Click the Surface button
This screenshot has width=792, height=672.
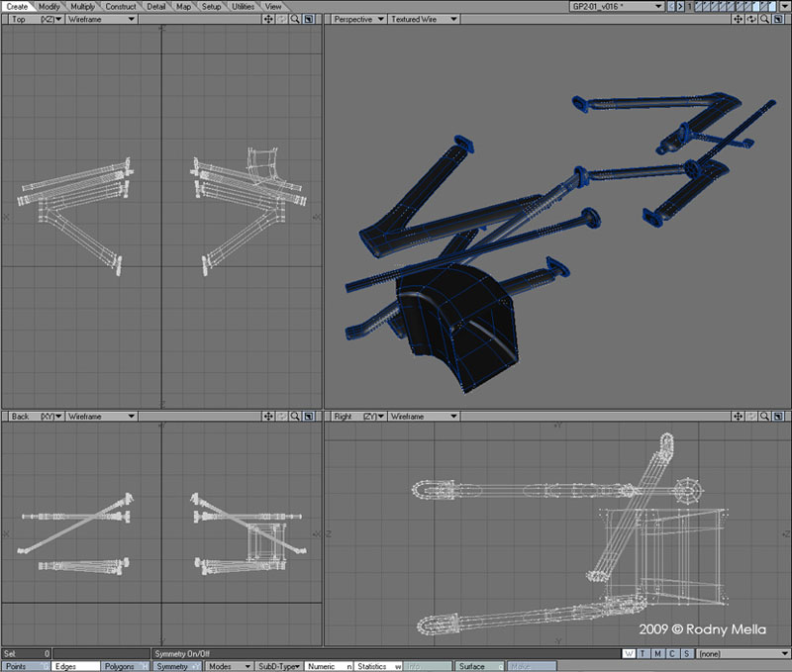pos(473,667)
